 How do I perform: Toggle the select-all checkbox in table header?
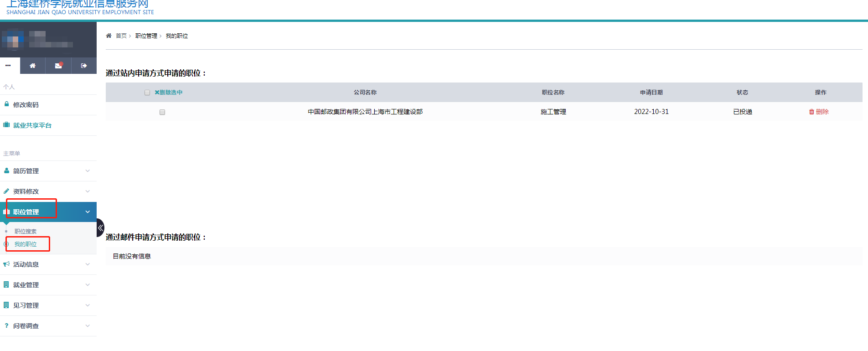pos(147,93)
